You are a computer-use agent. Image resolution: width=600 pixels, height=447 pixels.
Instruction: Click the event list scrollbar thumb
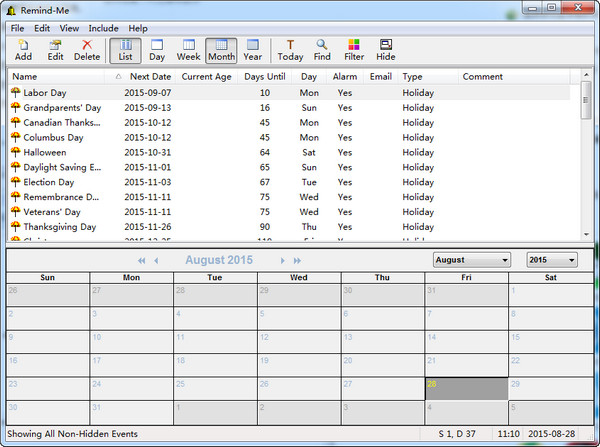tap(585, 100)
